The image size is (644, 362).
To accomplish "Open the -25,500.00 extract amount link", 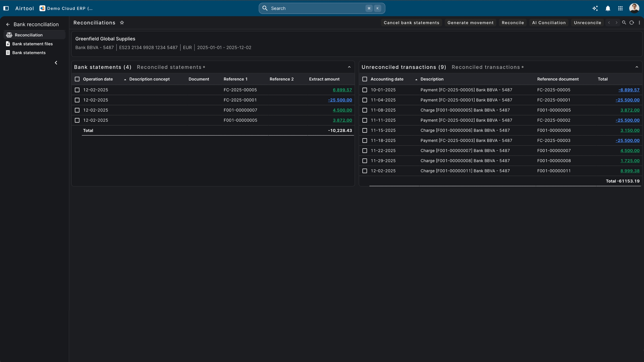I will click(x=340, y=100).
